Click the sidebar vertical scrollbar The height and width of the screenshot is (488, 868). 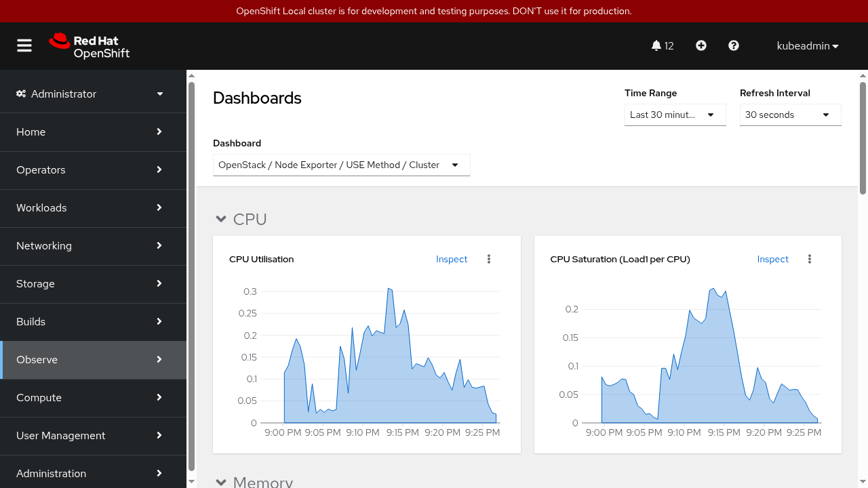191,271
